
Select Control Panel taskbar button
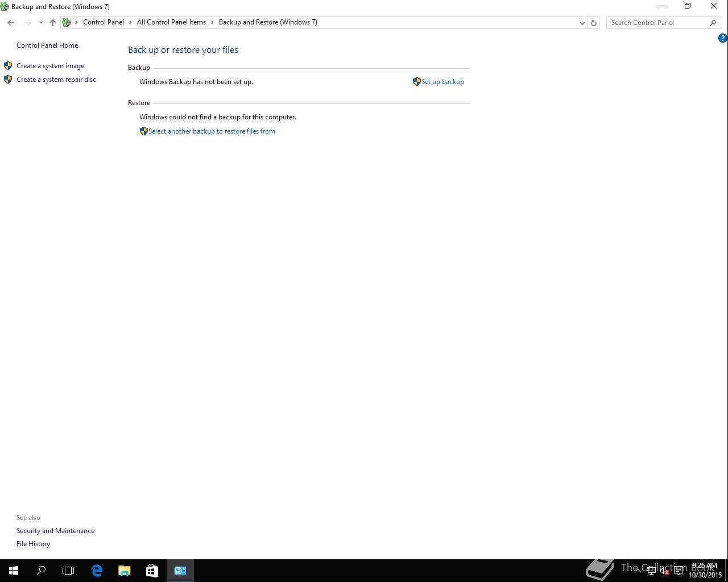[x=180, y=571]
